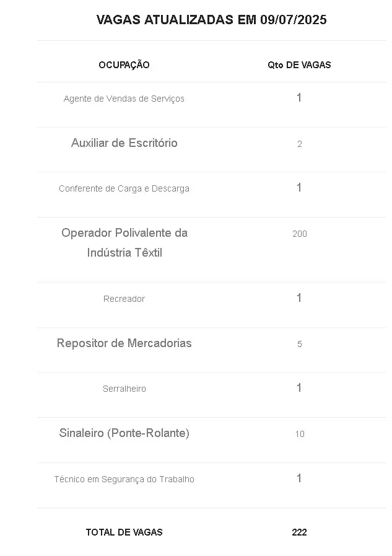The width and height of the screenshot is (392, 556).
Task: Select the Auxiliar de Escritório occupation
Action: click(124, 143)
